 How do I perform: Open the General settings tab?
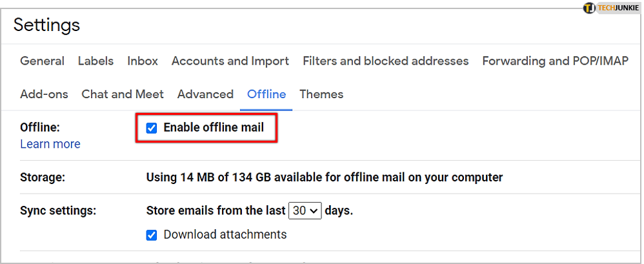point(42,61)
